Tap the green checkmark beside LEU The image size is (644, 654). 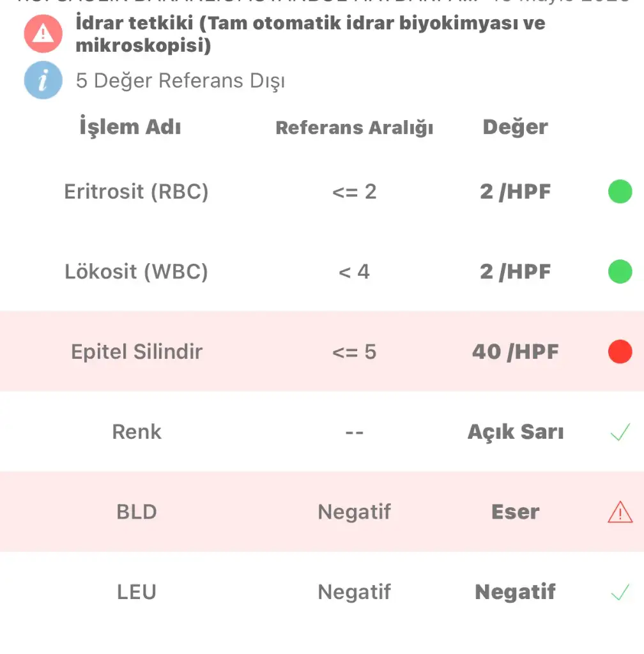(620, 592)
